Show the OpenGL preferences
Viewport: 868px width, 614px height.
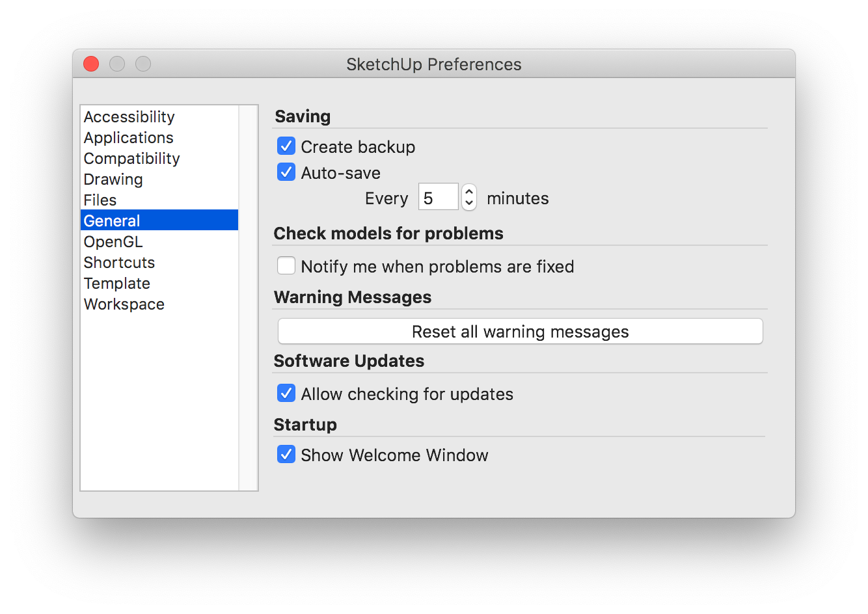[113, 242]
